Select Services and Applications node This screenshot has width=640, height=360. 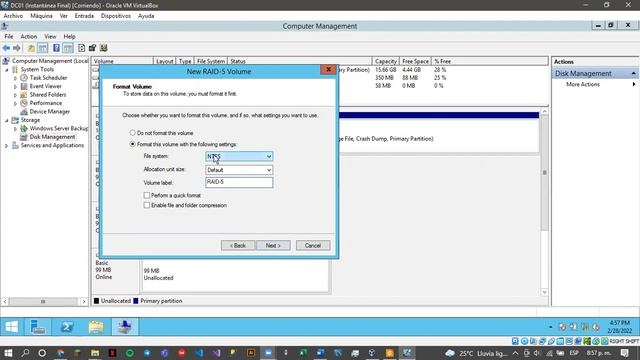click(52, 145)
